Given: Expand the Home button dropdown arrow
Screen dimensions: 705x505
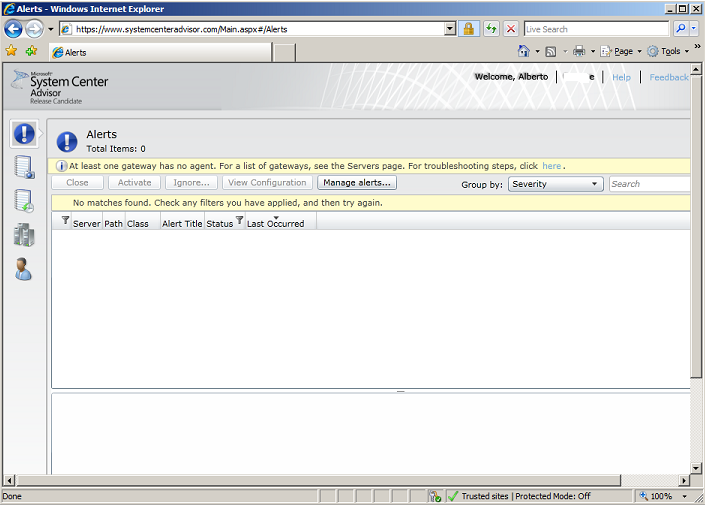Looking at the screenshot, I should [x=537, y=51].
